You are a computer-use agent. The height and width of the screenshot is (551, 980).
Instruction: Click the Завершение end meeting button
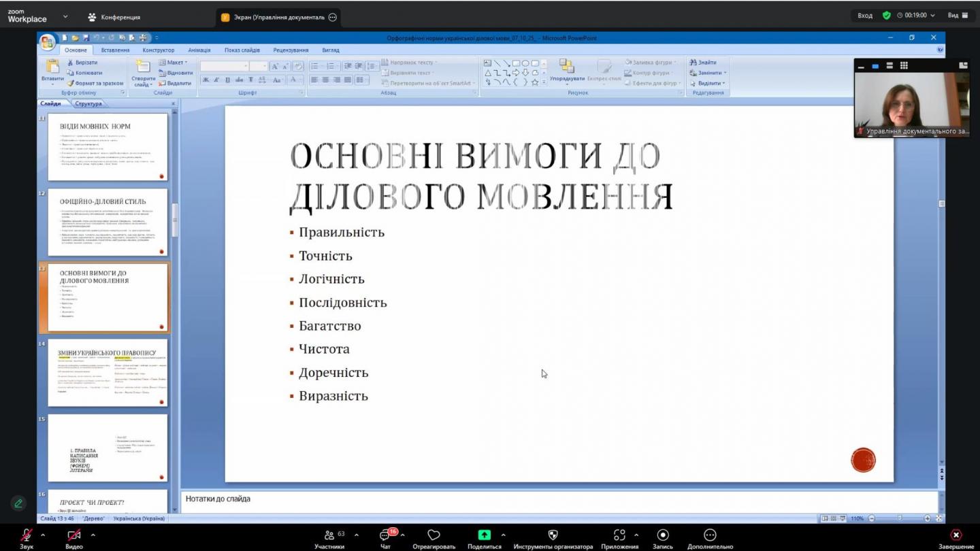click(955, 535)
